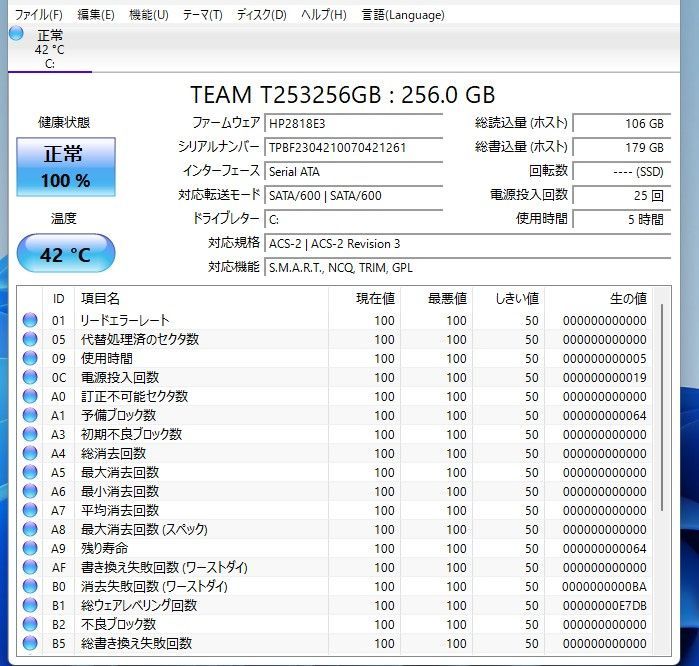Viewport: 699px width, 666px height.
Task: Select raw value 00000000E7DB
Action: click(604, 605)
